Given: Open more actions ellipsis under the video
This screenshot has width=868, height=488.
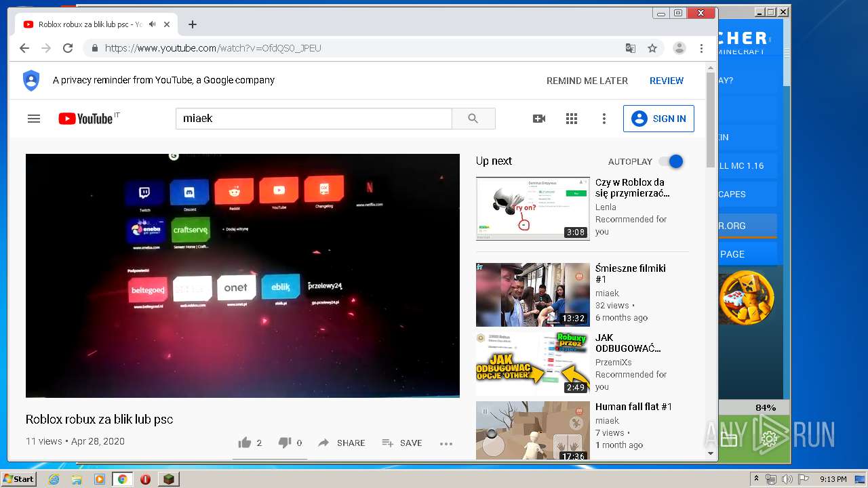Looking at the screenshot, I should tap(446, 443).
